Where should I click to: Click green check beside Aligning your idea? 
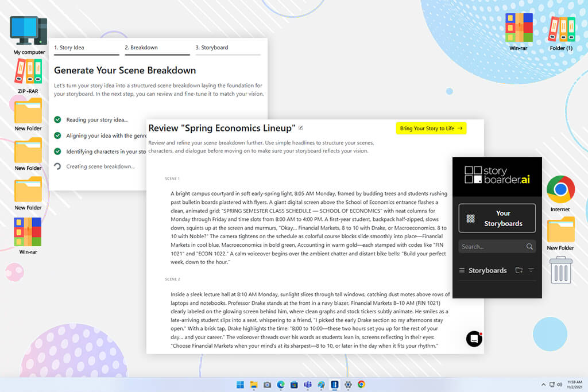[x=57, y=135]
